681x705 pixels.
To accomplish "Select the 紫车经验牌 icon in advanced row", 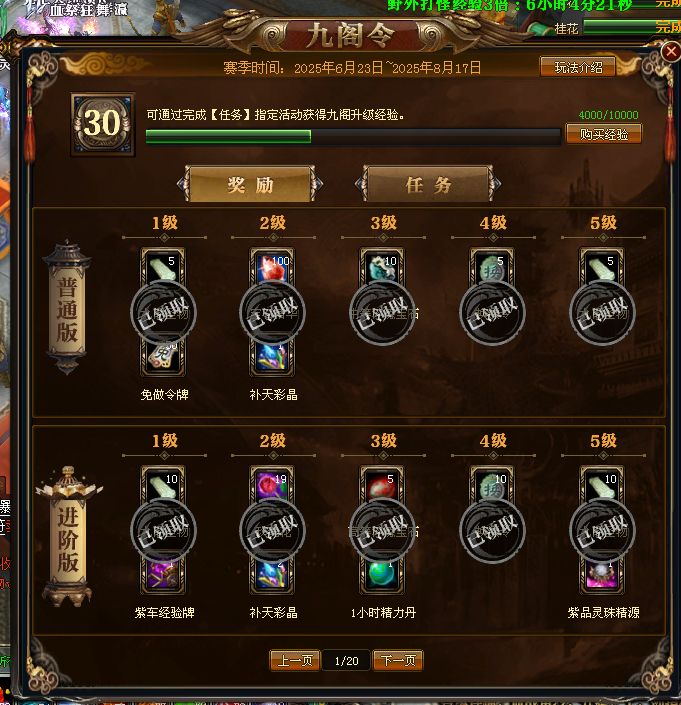I will pos(163,576).
